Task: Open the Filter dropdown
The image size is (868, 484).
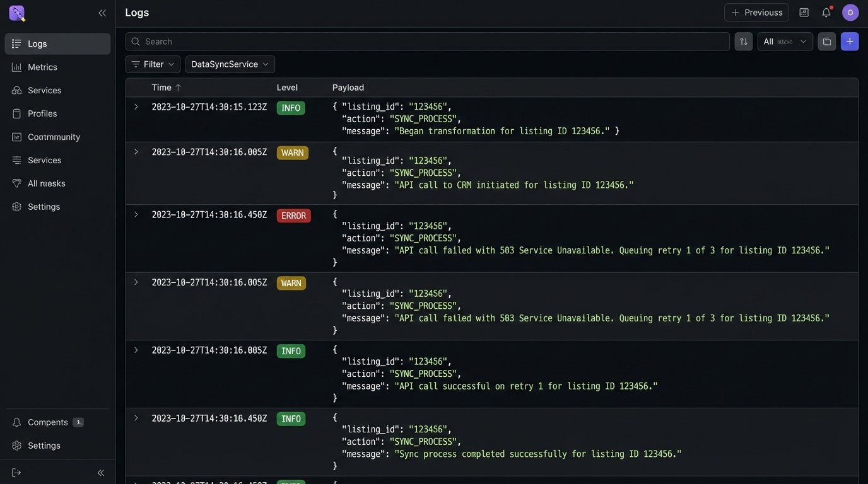Action: point(153,64)
